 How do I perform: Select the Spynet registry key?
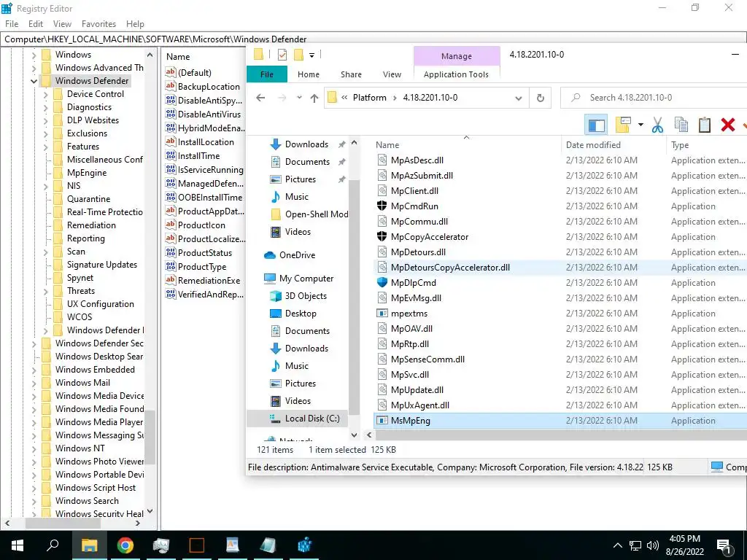point(80,278)
